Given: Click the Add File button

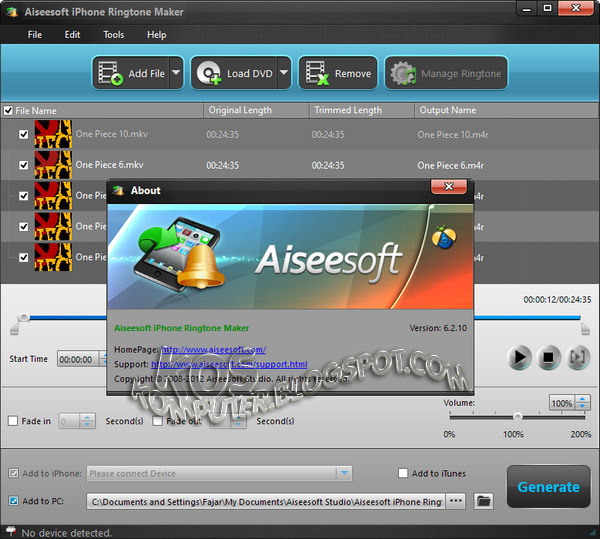Looking at the screenshot, I should pyautogui.click(x=131, y=73).
